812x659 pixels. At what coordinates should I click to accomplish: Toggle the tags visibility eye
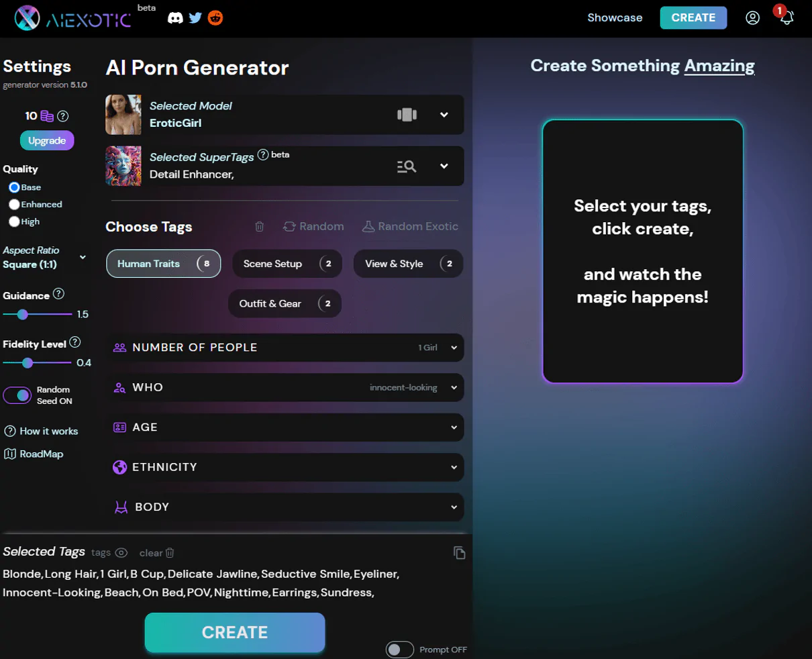pos(121,553)
